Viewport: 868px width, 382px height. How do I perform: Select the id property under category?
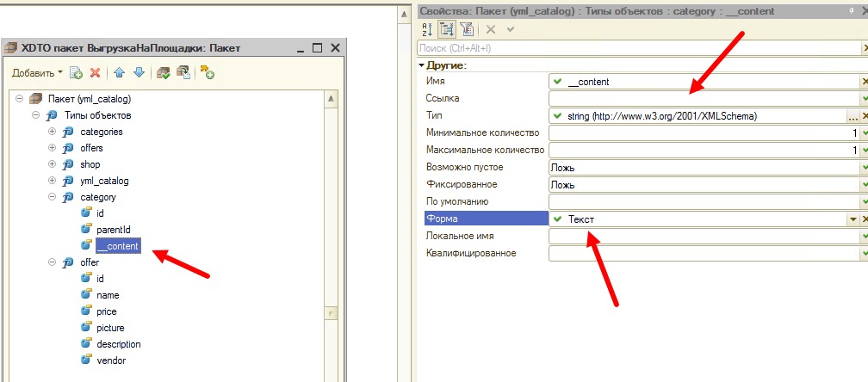pyautogui.click(x=100, y=213)
